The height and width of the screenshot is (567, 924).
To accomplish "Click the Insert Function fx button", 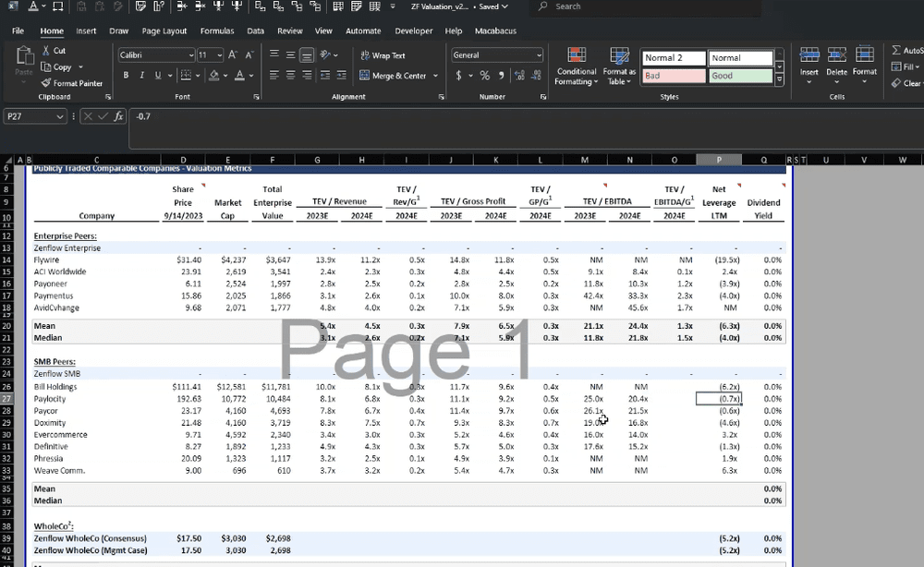I will pyautogui.click(x=118, y=116).
